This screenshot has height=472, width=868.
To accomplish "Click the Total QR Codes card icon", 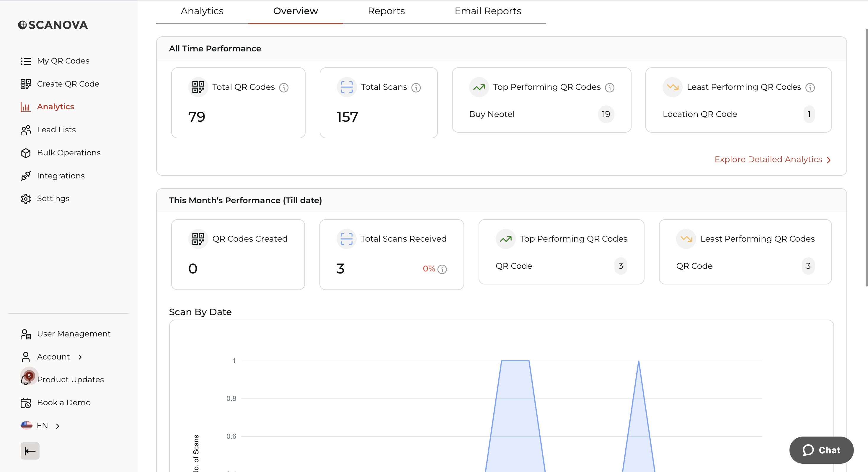I will point(198,87).
